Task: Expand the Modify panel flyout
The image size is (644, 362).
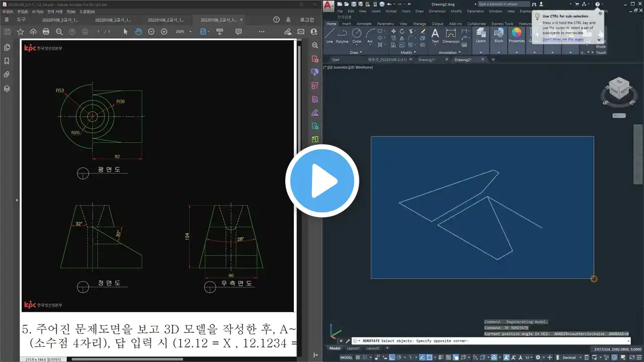Action: coord(409,52)
